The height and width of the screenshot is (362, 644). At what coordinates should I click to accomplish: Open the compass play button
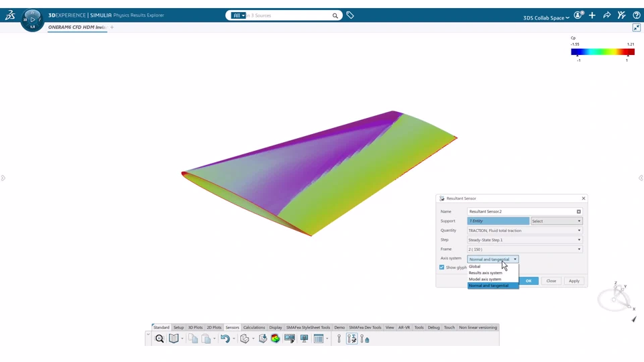32,19
